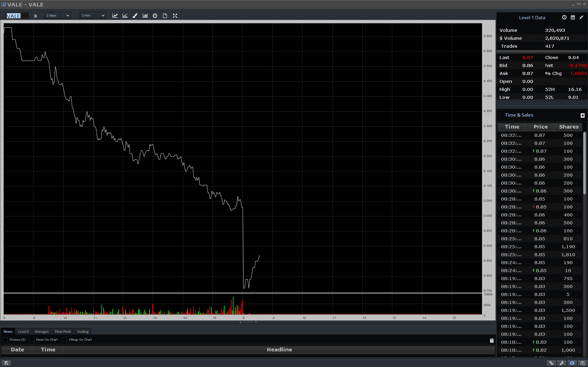Click the calendar icon in Level 1 Data
The height and width of the screenshot is (367, 588).
point(573,17)
